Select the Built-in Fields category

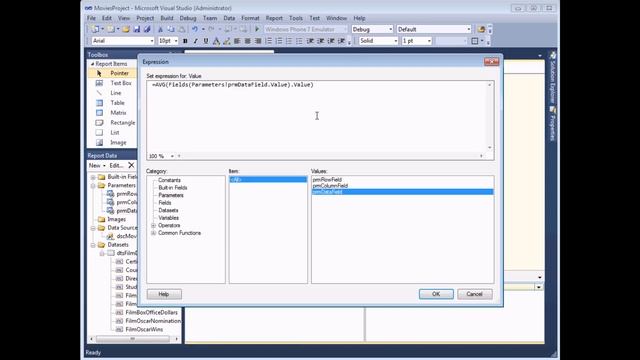pos(173,188)
